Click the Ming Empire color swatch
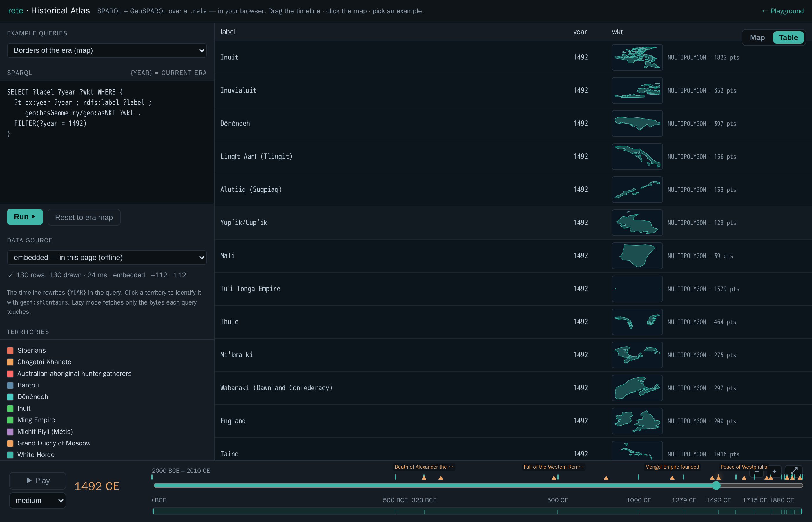Screen dimensions: 812x522 coord(10,420)
